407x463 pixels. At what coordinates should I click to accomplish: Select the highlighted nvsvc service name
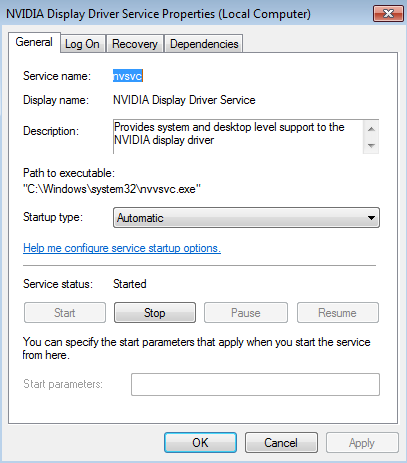pos(128,76)
